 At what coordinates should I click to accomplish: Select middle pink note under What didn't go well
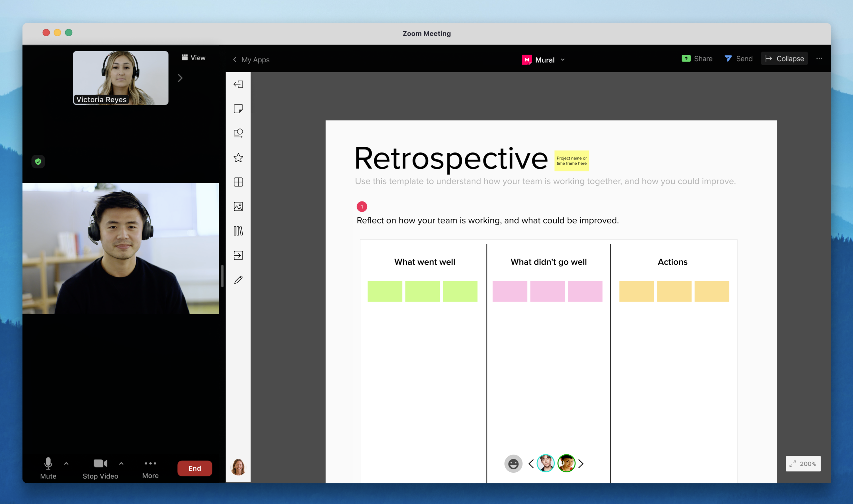(547, 291)
